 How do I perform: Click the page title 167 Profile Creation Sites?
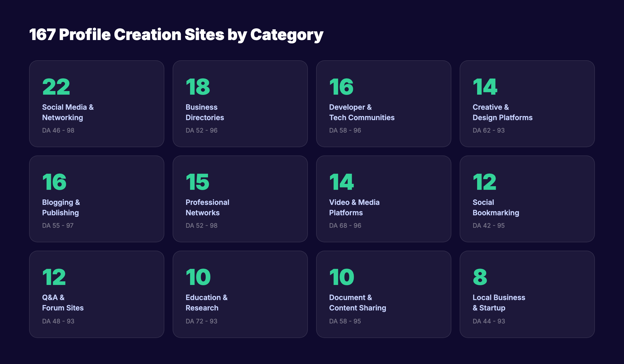176,34
